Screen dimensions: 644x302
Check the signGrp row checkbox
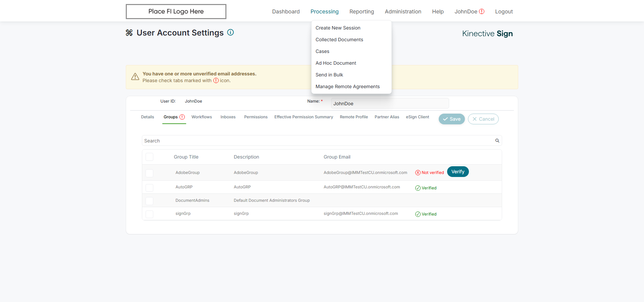point(150,214)
